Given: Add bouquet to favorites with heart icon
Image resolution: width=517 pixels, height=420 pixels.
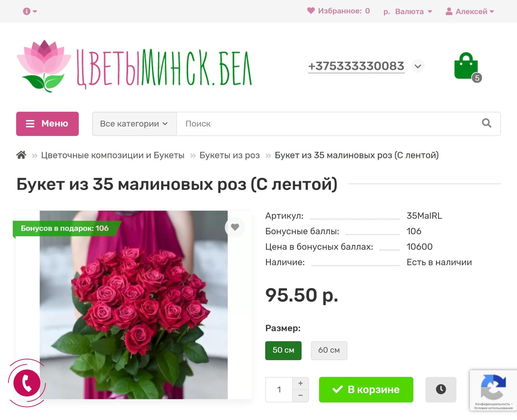Looking at the screenshot, I should (x=235, y=227).
